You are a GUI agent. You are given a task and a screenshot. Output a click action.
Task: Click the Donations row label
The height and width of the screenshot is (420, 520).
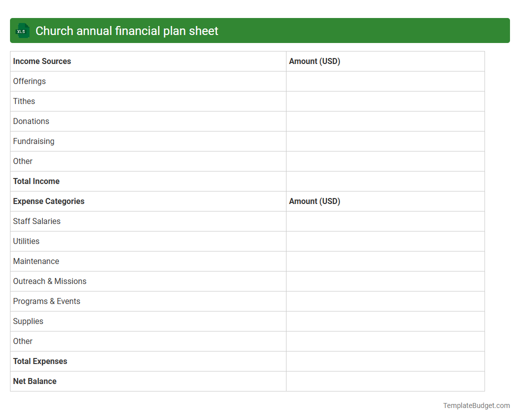coord(31,121)
